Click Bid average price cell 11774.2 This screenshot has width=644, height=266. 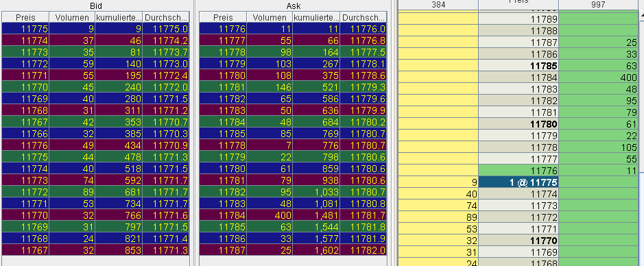point(166,40)
